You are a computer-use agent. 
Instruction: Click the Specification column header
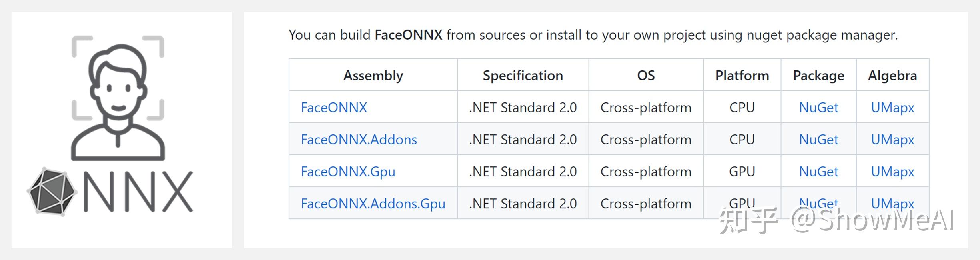523,76
